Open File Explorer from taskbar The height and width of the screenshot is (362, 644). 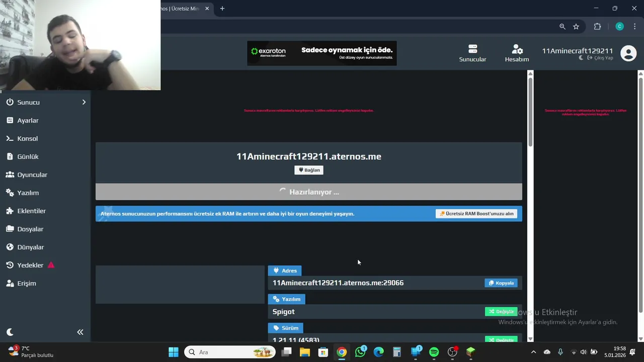(305, 352)
